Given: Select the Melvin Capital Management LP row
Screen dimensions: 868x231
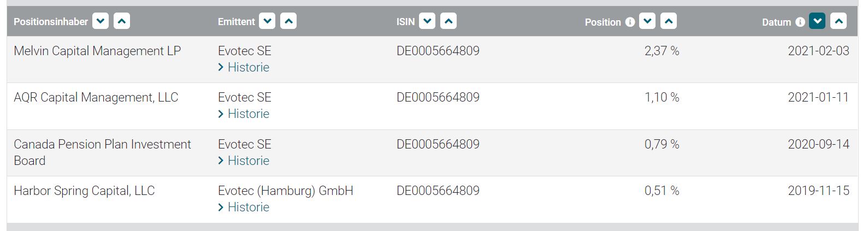Looking at the screenshot, I should point(97,51).
